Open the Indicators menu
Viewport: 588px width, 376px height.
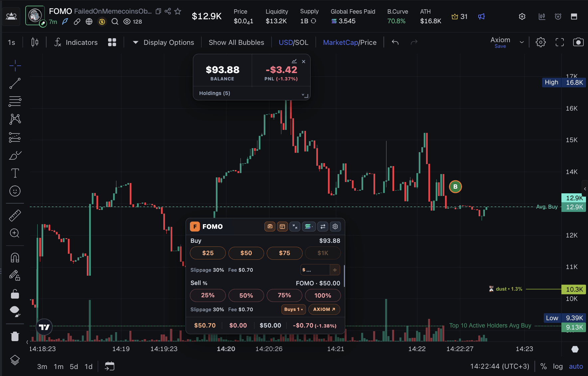[x=76, y=42]
